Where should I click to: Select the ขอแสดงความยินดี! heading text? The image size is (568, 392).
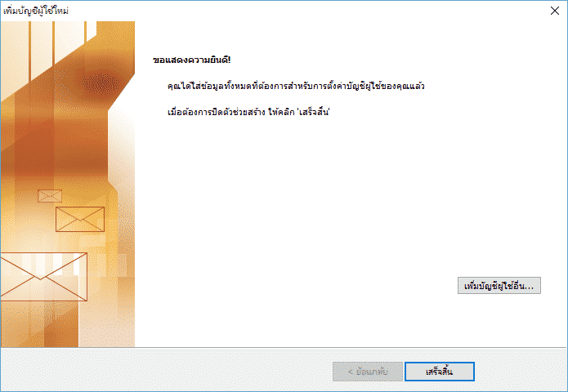tap(191, 60)
